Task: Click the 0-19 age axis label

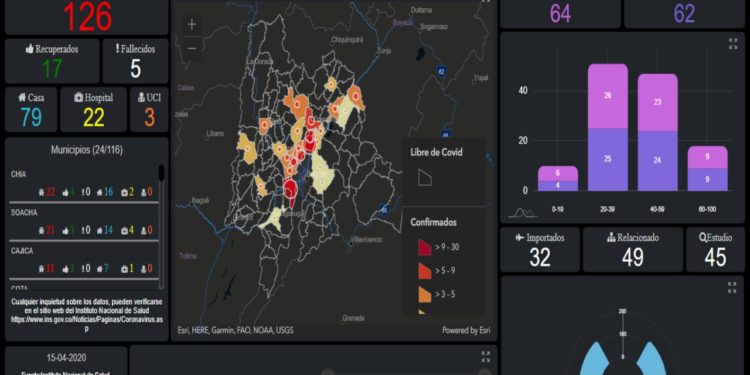Action: [x=557, y=210]
